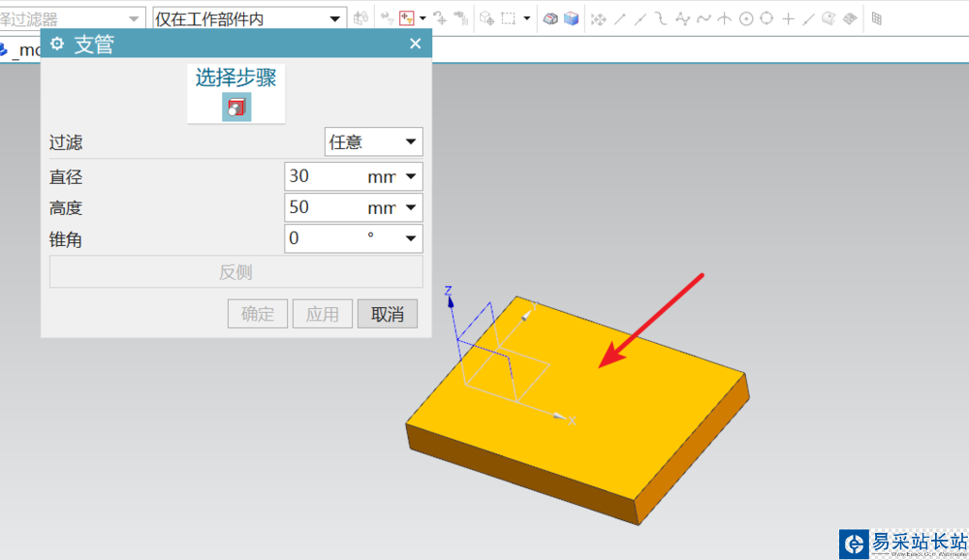969x560 pixels.
Task: Open the 过滤 dropdown set to 任意
Action: (x=373, y=142)
